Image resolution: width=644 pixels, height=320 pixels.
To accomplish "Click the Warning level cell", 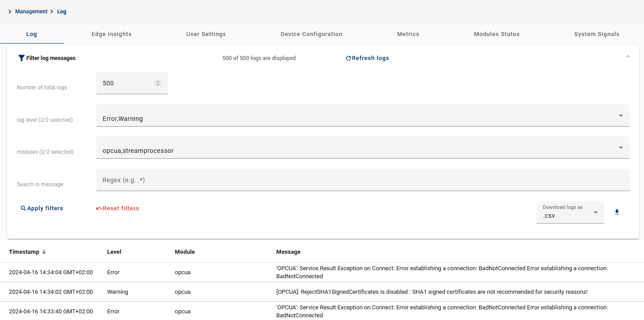I will (x=118, y=292).
